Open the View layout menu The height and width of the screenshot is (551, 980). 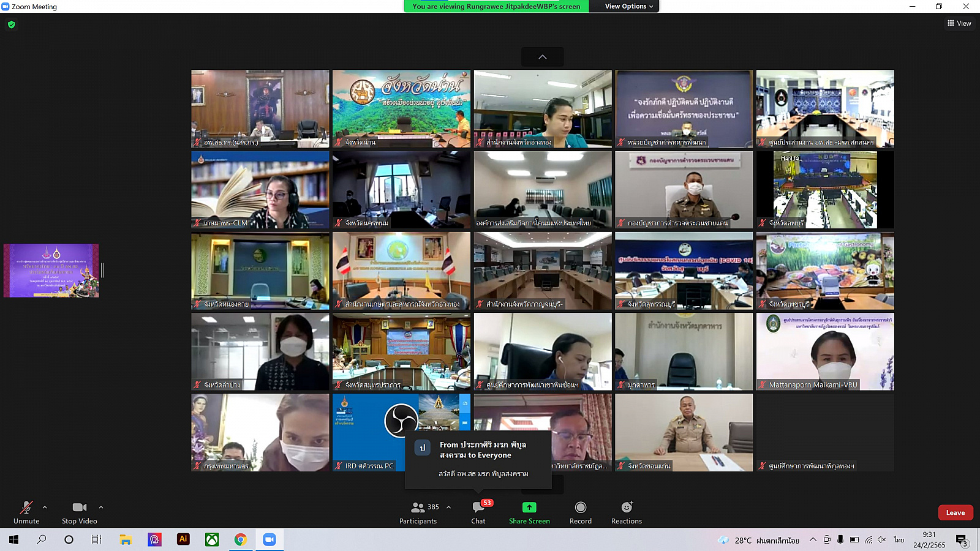tap(959, 23)
